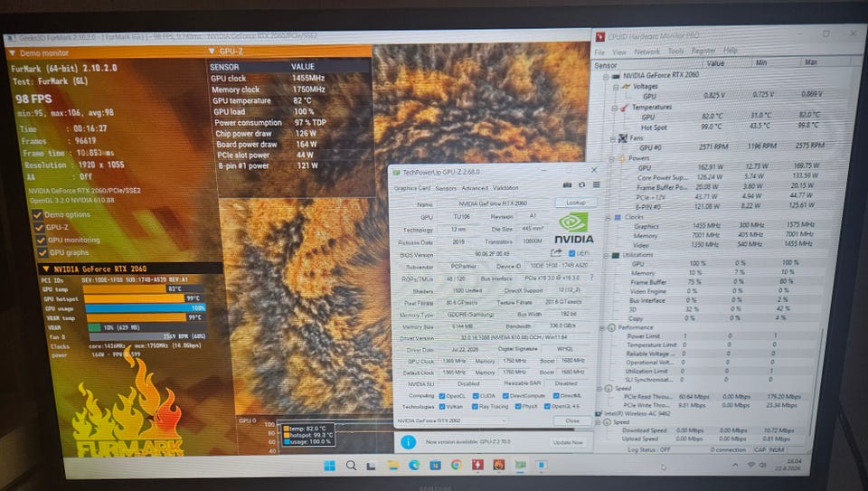Switch to the Sensors tab in GPU-Z
Viewport: 868px width, 491px height.
coord(446,188)
